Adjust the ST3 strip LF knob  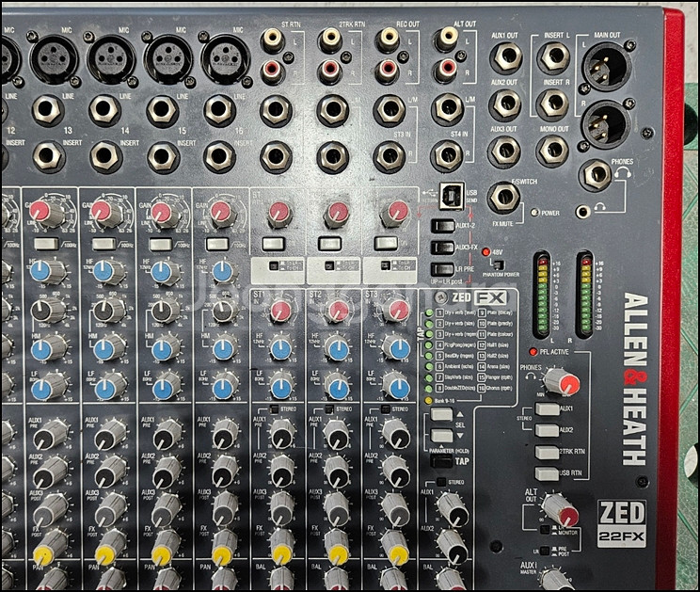(x=396, y=385)
